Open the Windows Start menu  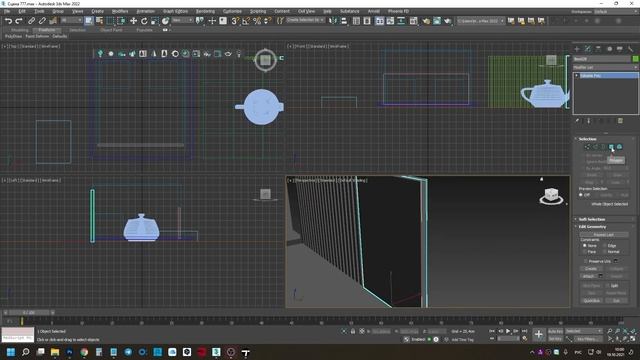point(11,352)
